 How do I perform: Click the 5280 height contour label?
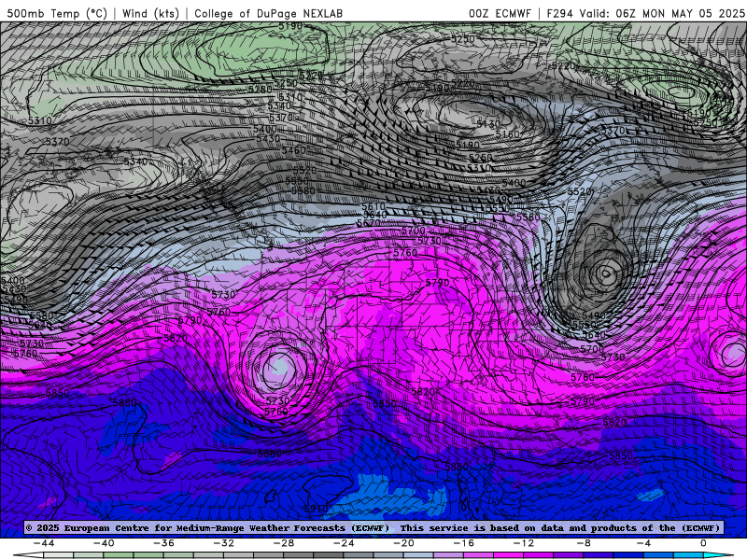(x=261, y=89)
